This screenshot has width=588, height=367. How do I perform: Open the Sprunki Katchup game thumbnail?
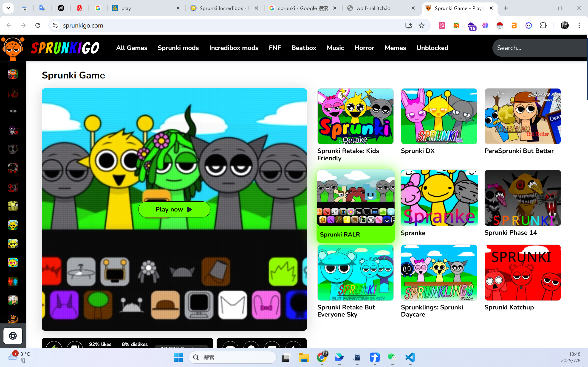[x=522, y=272]
